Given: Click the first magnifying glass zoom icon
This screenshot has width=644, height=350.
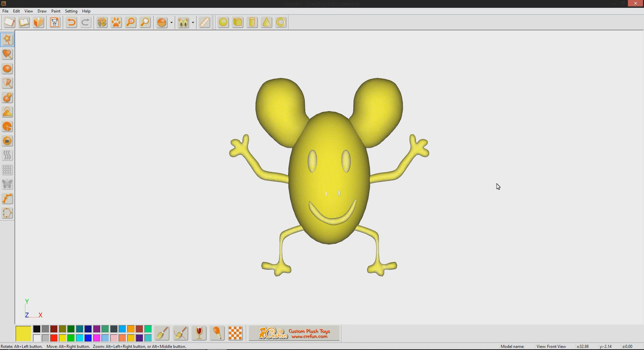Looking at the screenshot, I should pyautogui.click(x=131, y=22).
